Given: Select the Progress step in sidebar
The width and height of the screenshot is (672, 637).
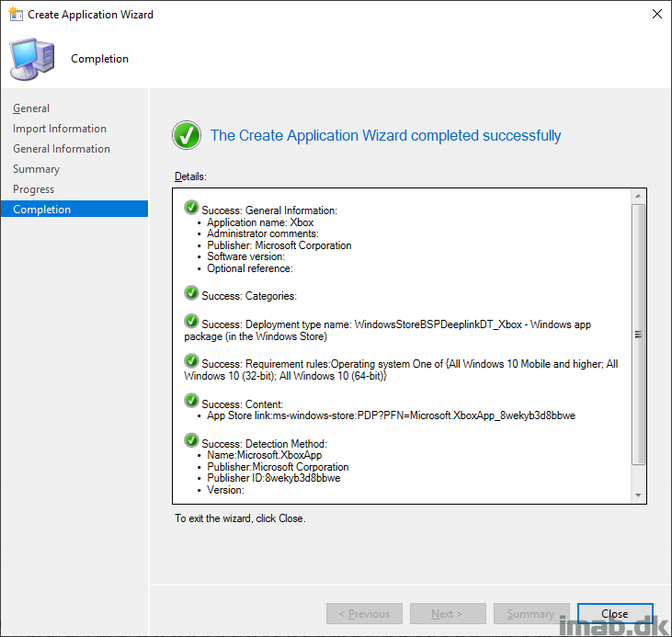Looking at the screenshot, I should click(33, 189).
